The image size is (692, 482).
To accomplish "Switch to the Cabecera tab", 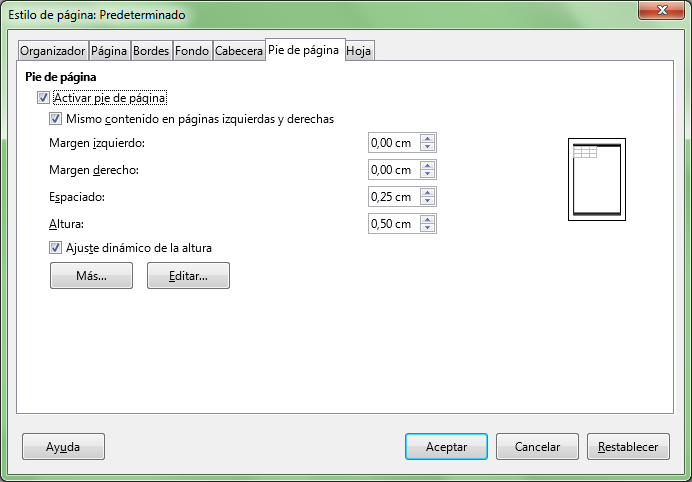I will point(238,51).
